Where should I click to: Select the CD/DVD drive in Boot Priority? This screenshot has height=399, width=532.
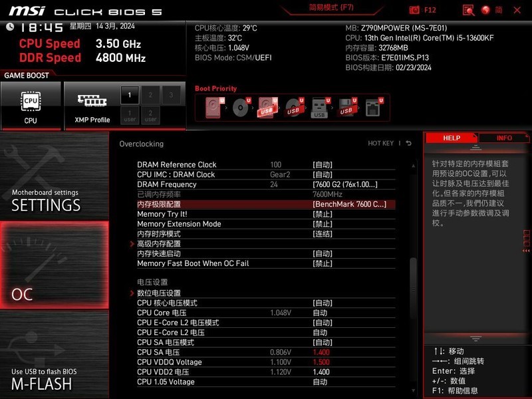coord(239,108)
